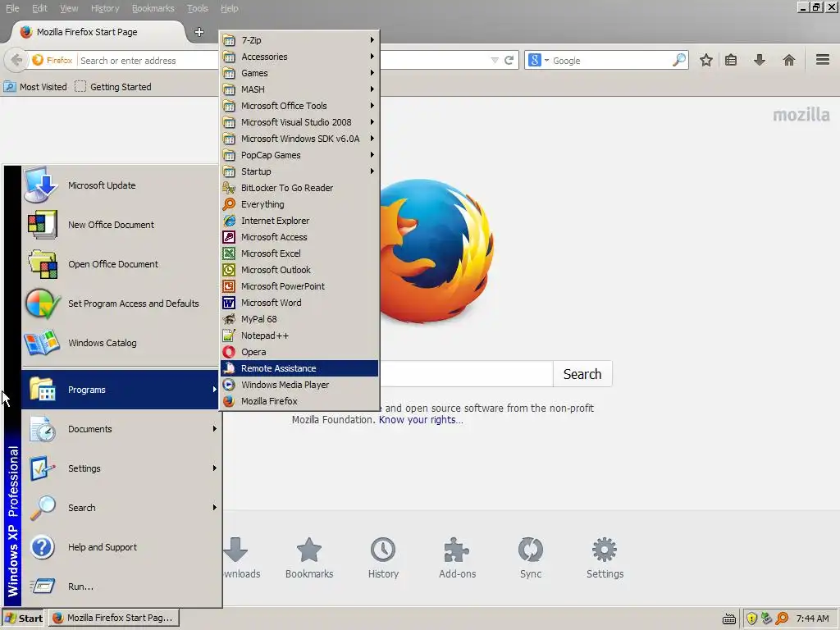Launch Internet Explorer from Programs list

pyautogui.click(x=299, y=221)
